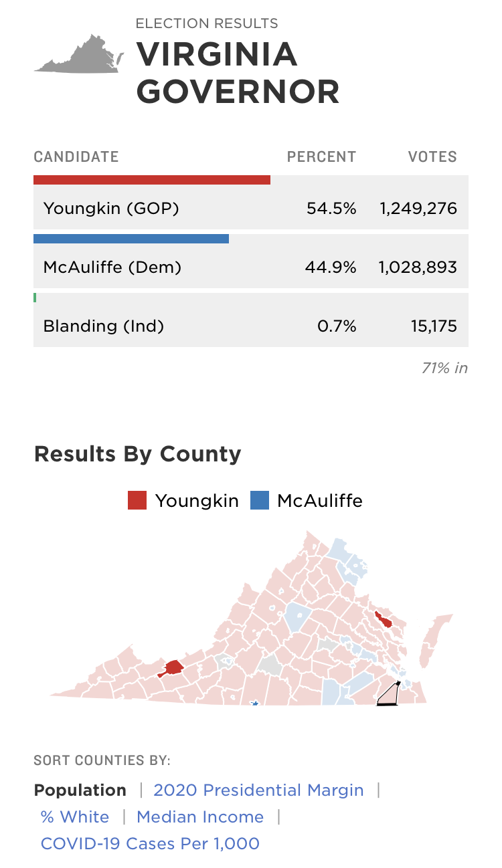Sort counties by Population
The image size is (502, 868).
tap(80, 790)
